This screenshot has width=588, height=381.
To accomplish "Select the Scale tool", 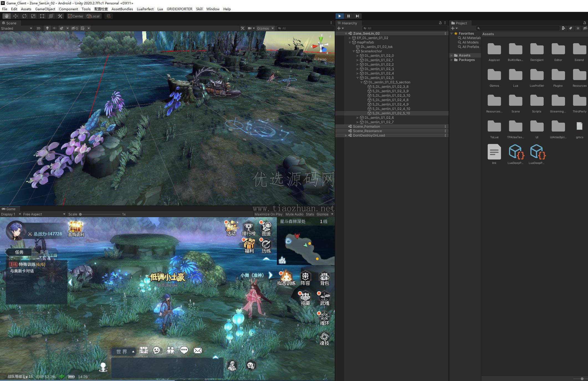I will point(33,16).
